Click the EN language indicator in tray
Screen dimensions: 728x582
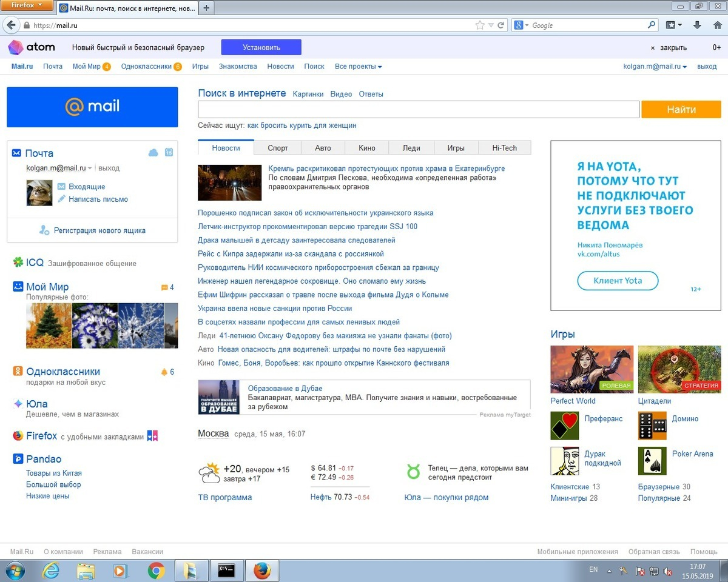[x=593, y=570]
